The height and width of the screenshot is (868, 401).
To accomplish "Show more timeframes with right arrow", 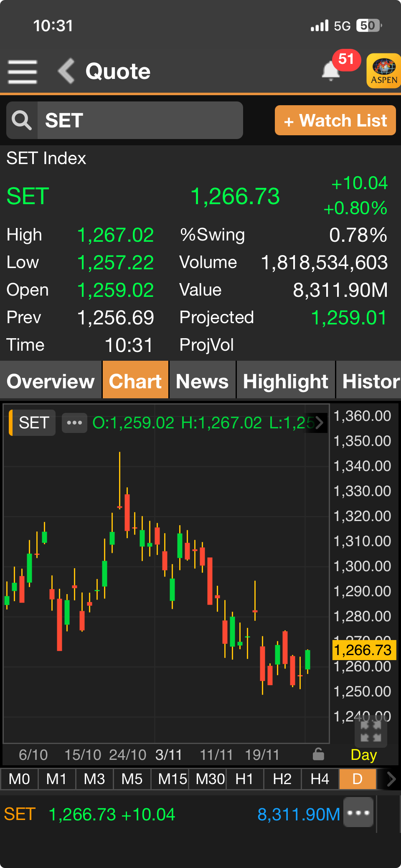I will (391, 779).
